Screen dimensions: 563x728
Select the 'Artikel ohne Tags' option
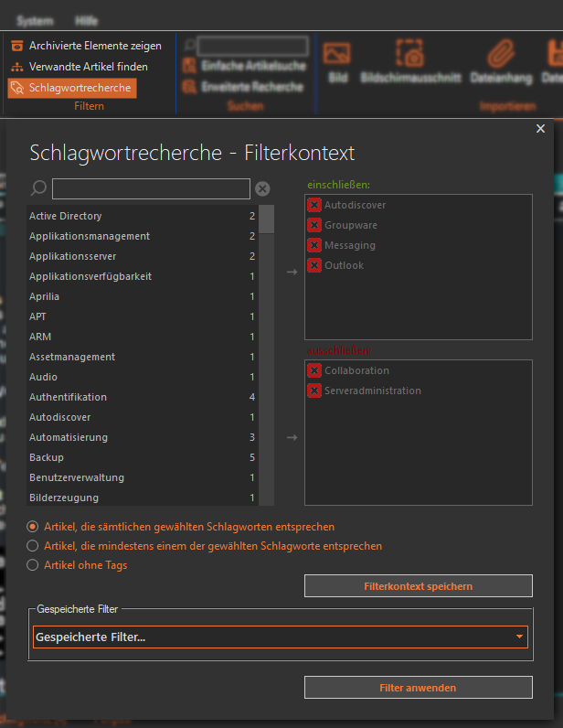tap(33, 565)
